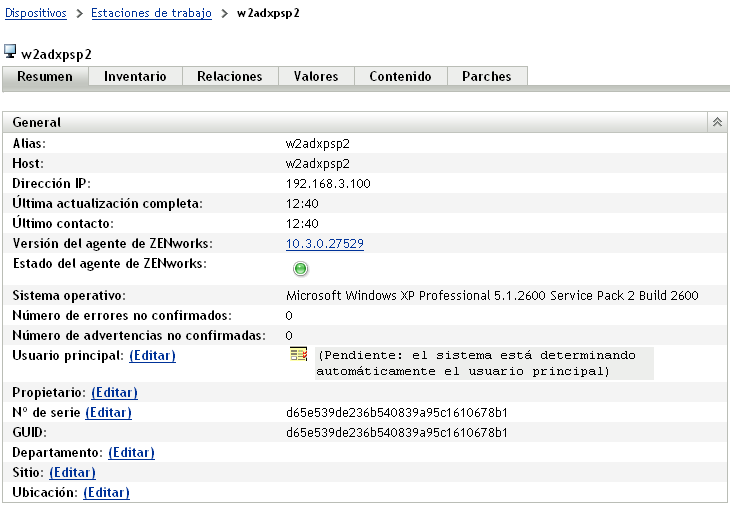Click the Alias value w2adxpsp2
The width and height of the screenshot is (730, 506).
pos(318,143)
